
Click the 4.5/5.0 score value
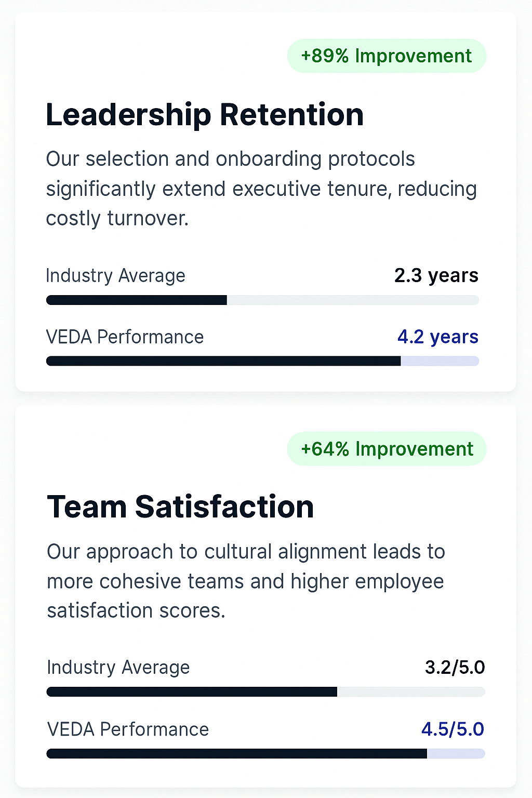tap(453, 729)
